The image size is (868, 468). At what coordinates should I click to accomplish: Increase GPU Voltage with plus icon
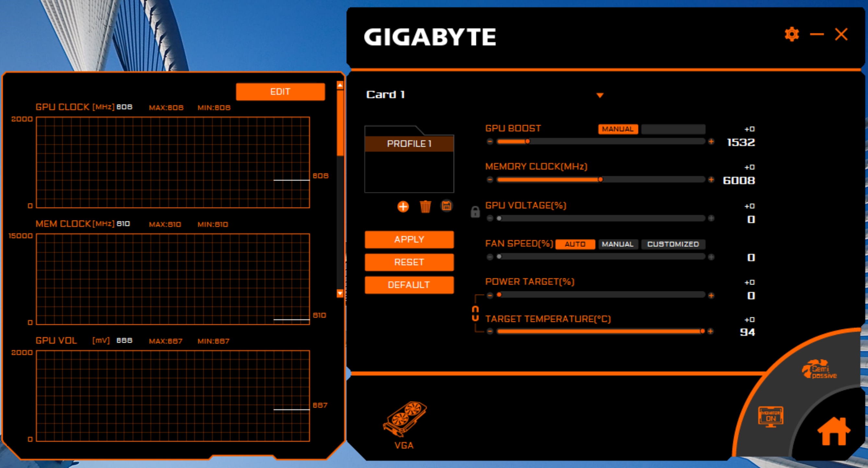pyautogui.click(x=711, y=219)
